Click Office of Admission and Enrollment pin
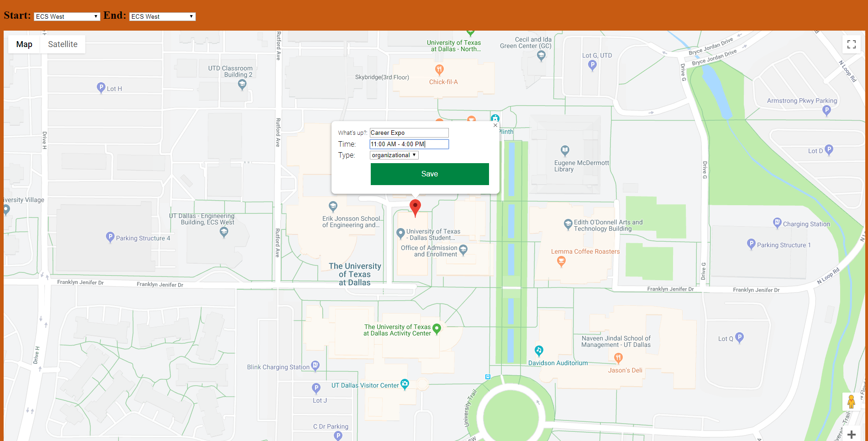868x441 pixels. click(x=463, y=250)
